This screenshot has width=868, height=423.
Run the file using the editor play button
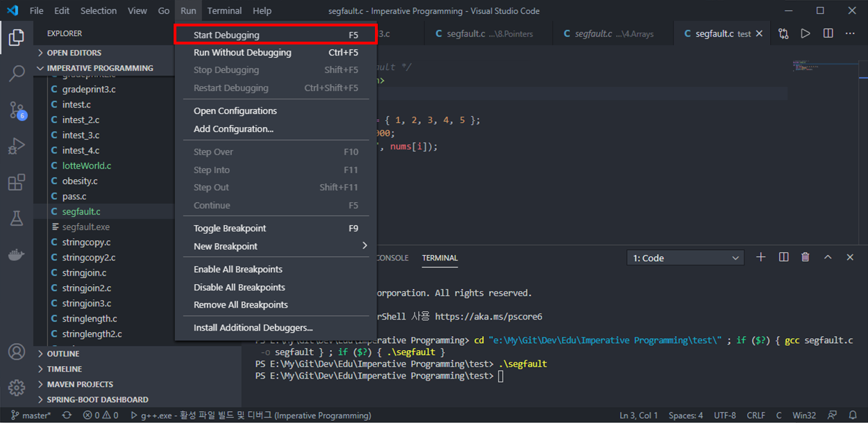806,33
